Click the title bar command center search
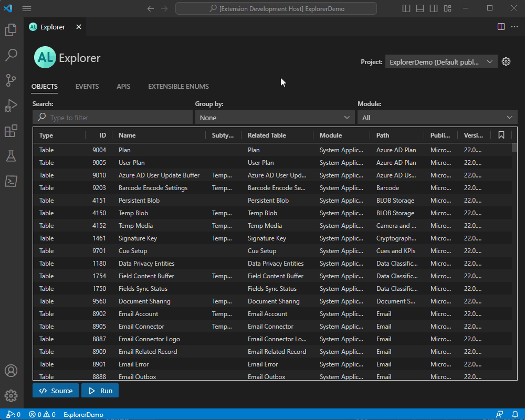525x420 pixels. point(276,9)
